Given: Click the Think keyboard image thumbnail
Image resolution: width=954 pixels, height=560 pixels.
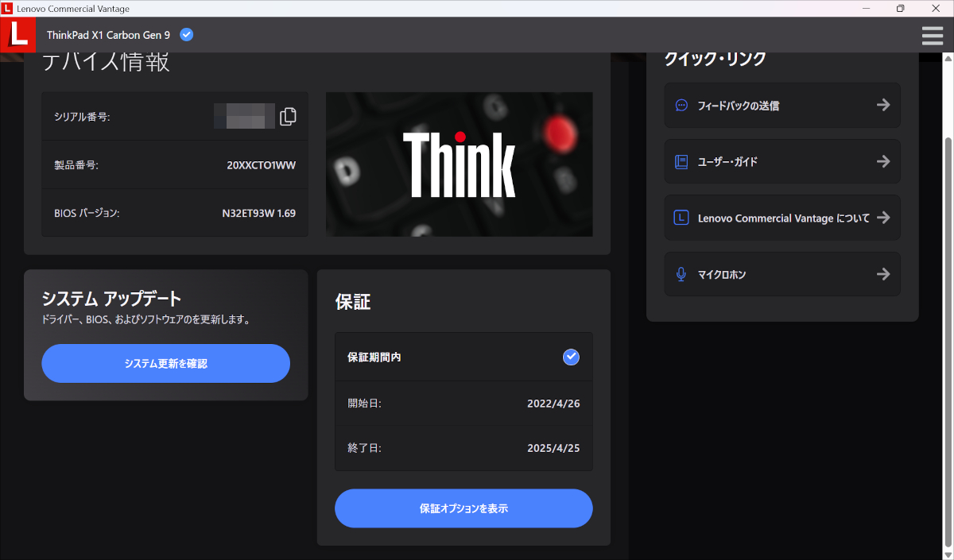Looking at the screenshot, I should (x=459, y=164).
